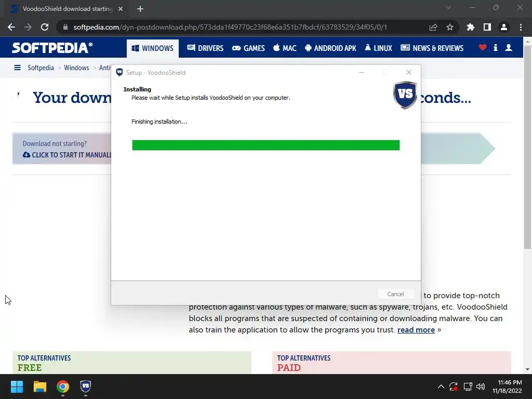
Task: View site info via the padlock icon
Action: click(x=65, y=27)
